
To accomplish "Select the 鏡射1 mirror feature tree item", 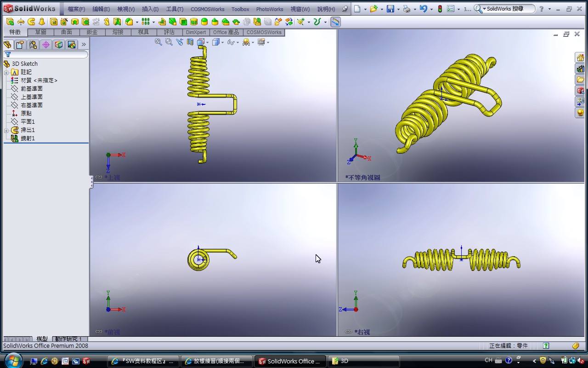I will 28,138.
